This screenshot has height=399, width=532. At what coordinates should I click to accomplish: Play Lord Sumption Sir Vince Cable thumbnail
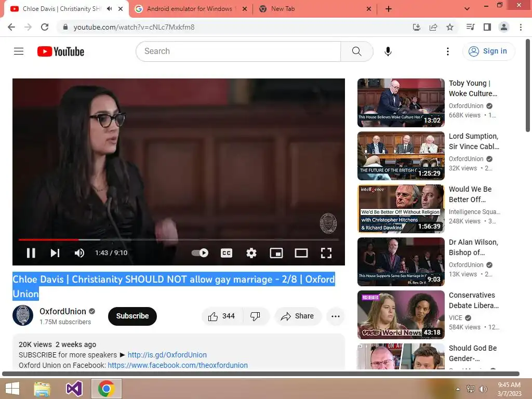coord(401,156)
